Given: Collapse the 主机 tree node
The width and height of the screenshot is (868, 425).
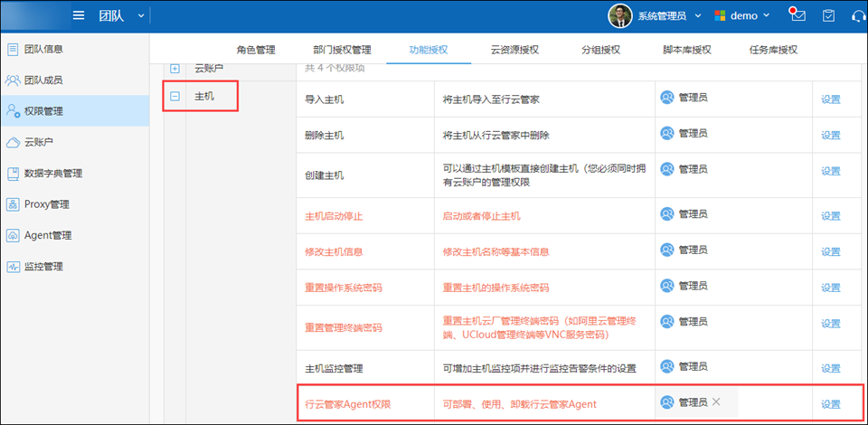Looking at the screenshot, I should pyautogui.click(x=175, y=96).
